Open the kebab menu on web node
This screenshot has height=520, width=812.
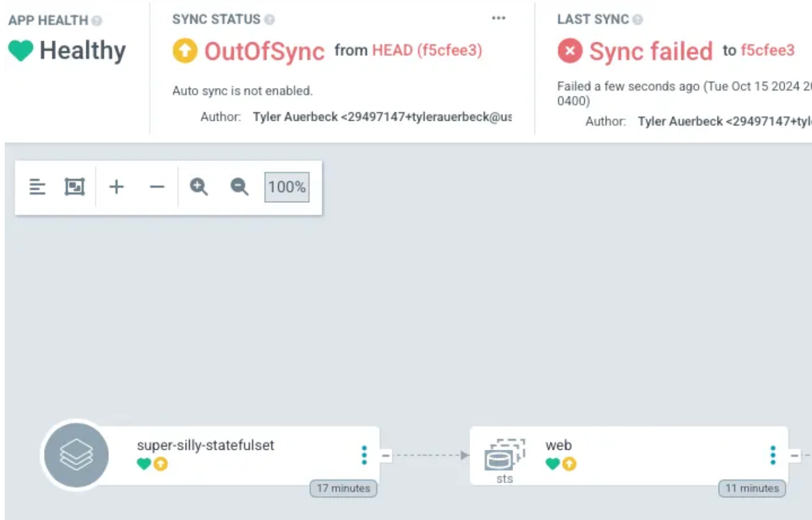(772, 455)
